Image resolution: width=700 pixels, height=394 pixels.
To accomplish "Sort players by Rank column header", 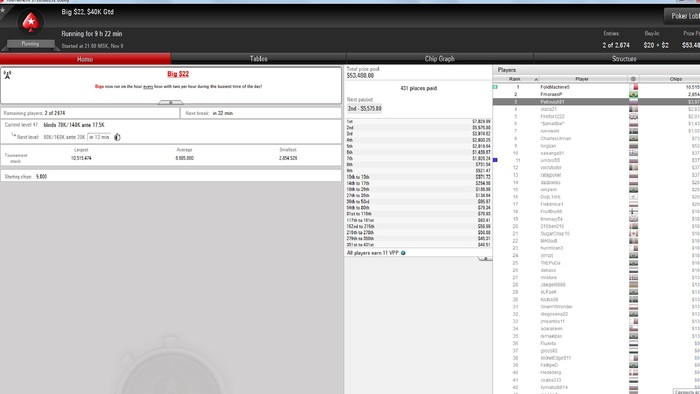I will click(515, 79).
